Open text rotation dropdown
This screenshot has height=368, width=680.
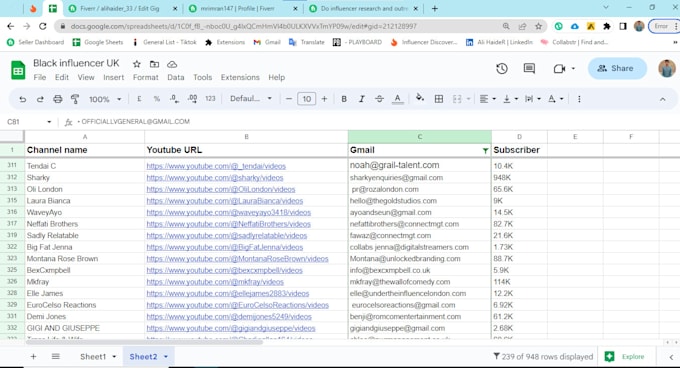point(555,99)
